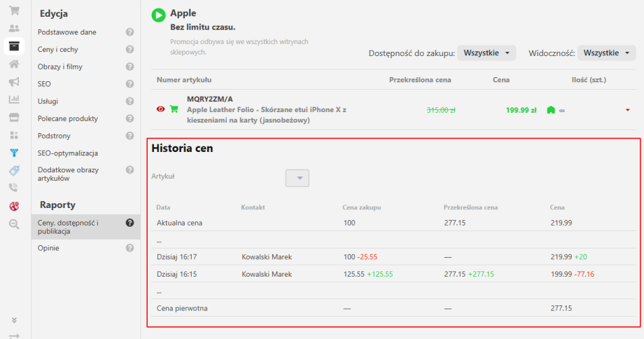The image size is (644, 339).
Task: Click help icon next to Obrazy i filmy
Action: (x=129, y=67)
